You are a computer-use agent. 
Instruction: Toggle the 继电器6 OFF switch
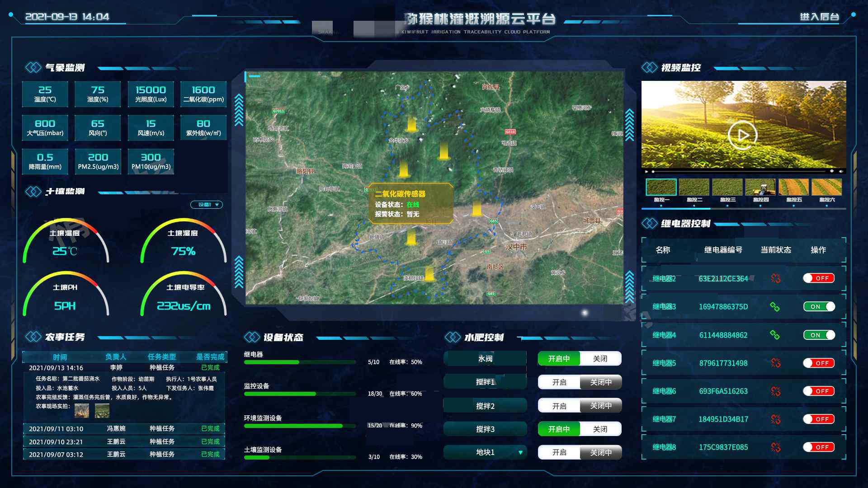(819, 391)
